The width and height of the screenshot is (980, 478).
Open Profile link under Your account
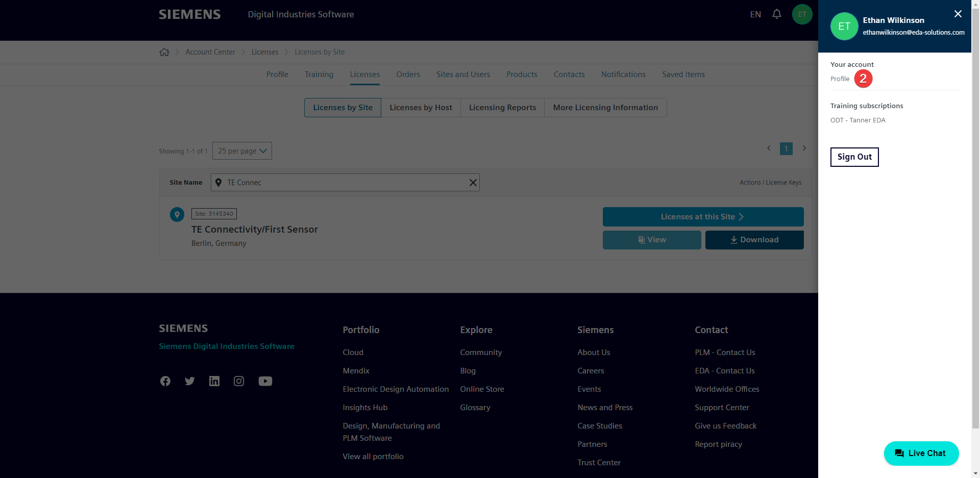point(840,79)
